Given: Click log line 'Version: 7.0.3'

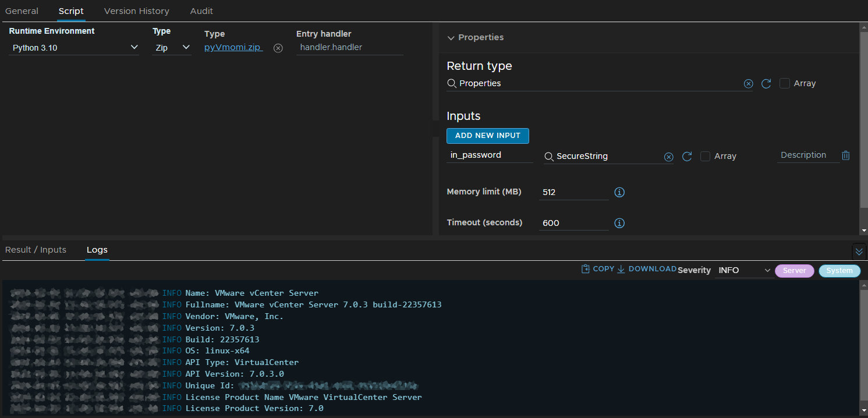Looking at the screenshot, I should (220, 328).
